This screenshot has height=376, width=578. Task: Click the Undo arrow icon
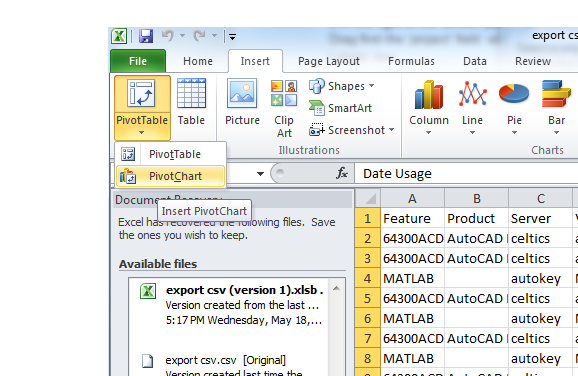pos(168,36)
